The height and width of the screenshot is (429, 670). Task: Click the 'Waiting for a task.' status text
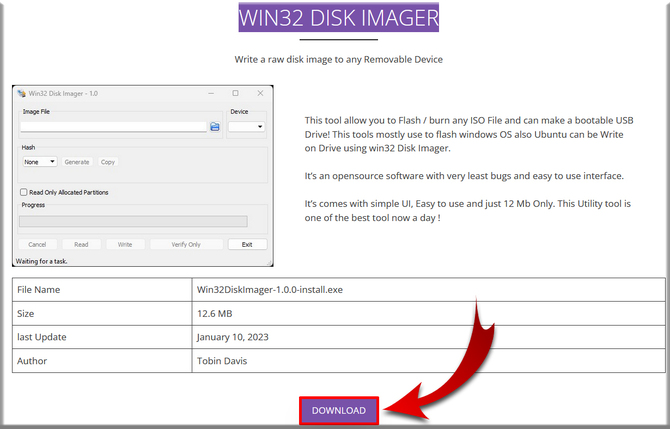coord(41,261)
